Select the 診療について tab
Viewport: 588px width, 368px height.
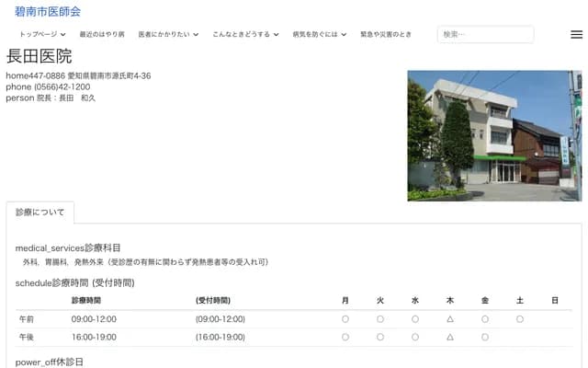(40, 212)
